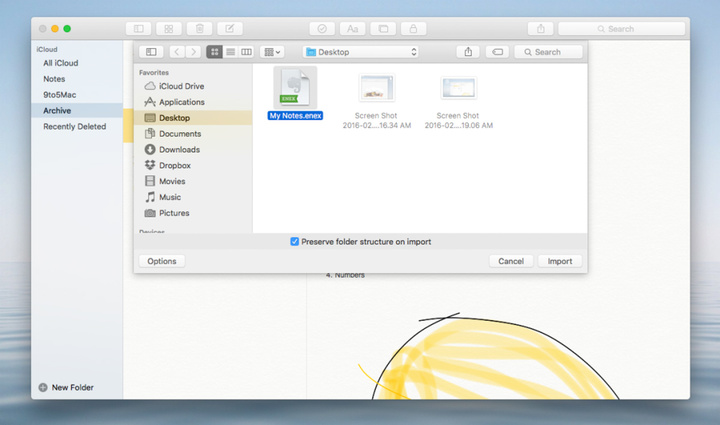Image resolution: width=720 pixels, height=425 pixels.
Task: Open the item arrangement dropdown
Action: pyautogui.click(x=271, y=51)
